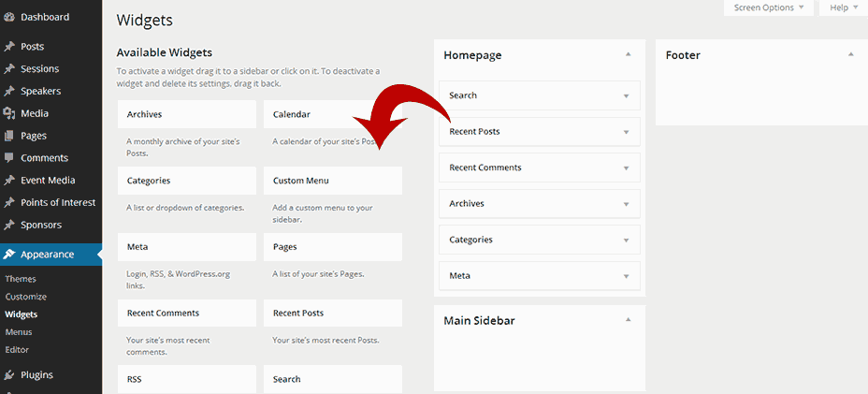
Task: Click the available Calendar widget
Action: [333, 114]
